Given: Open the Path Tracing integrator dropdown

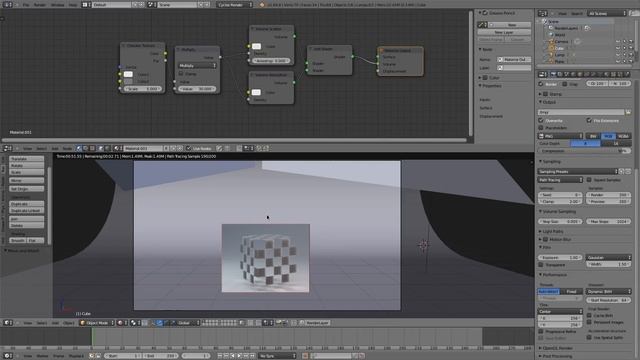Looking at the screenshot, I should point(560,180).
